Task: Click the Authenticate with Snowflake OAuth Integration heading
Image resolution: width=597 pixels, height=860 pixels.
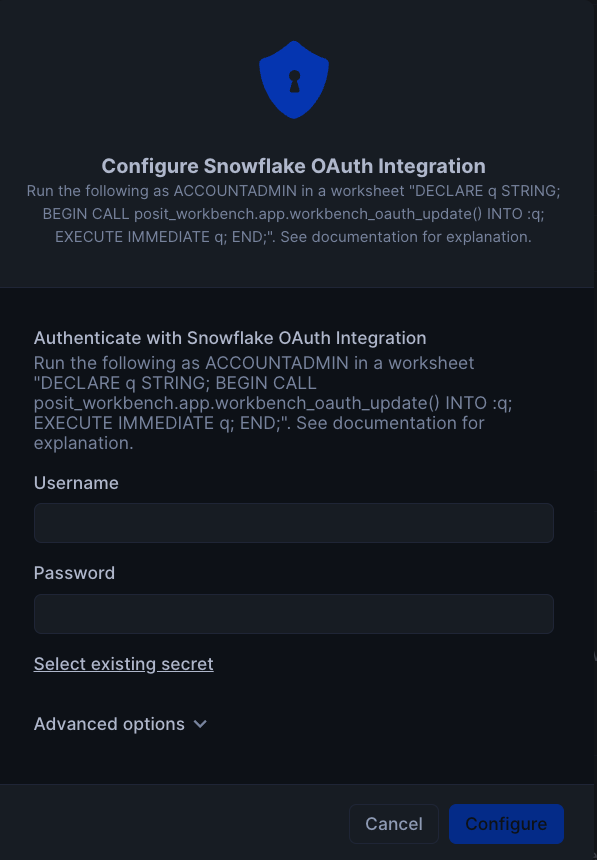Action: click(x=230, y=338)
